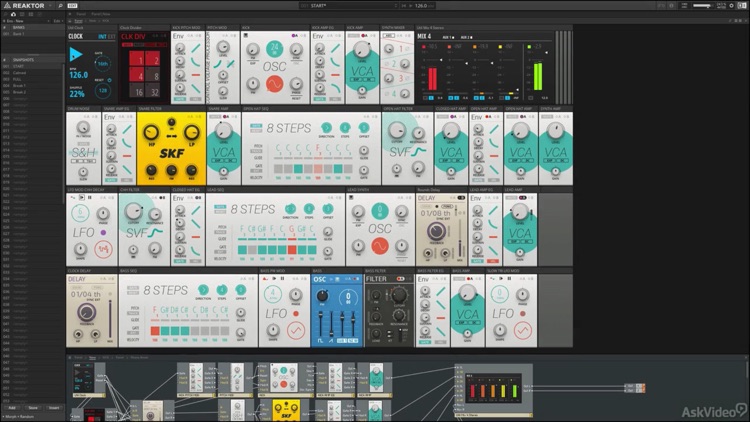Click the Clock play triangle button
This screenshot has width=750, height=422.
click(x=76, y=55)
